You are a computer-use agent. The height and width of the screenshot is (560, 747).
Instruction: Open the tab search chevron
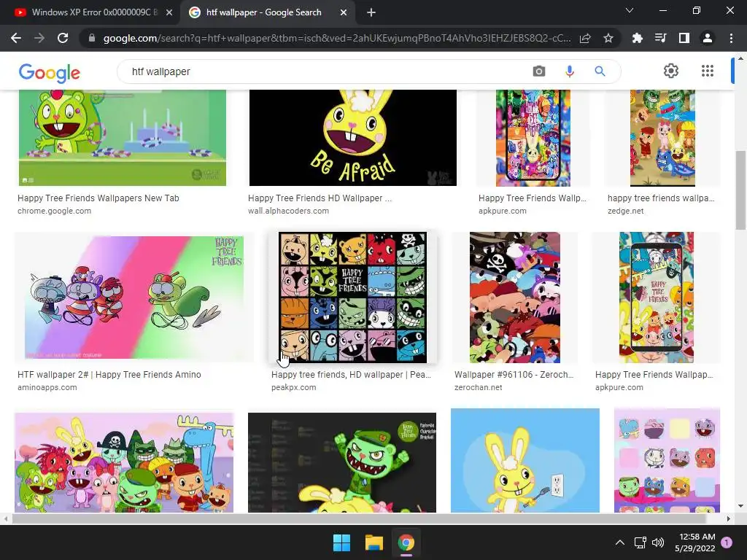630,10
